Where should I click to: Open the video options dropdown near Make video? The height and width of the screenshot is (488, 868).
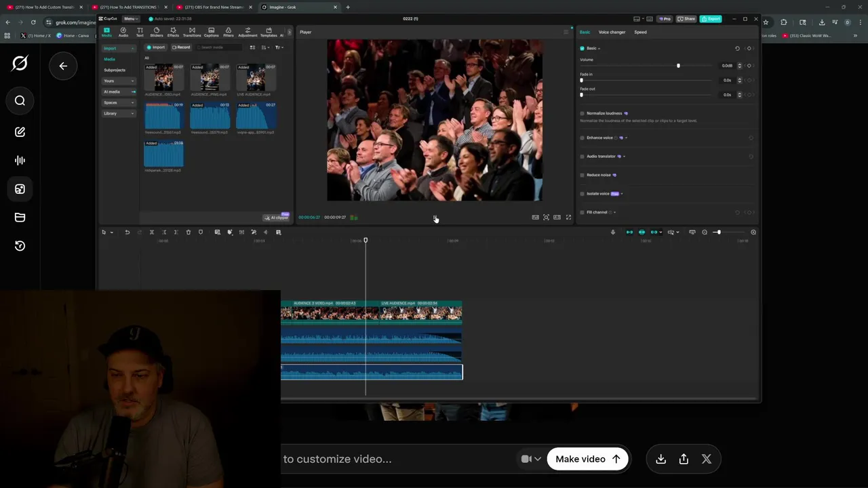point(531,460)
